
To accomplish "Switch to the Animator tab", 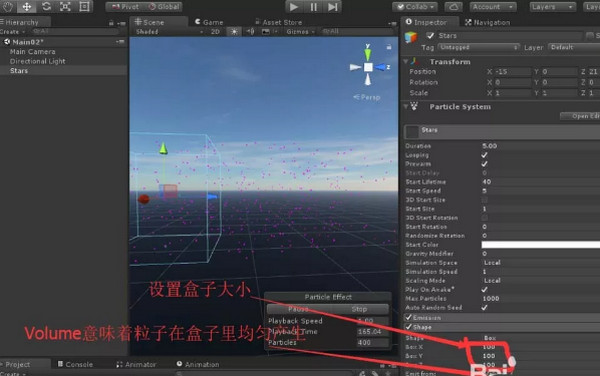I will tap(137, 364).
